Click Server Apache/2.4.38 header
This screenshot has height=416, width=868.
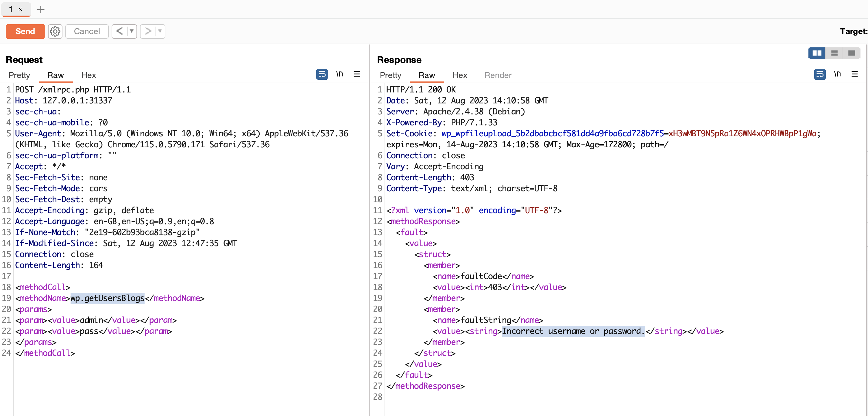coord(456,112)
